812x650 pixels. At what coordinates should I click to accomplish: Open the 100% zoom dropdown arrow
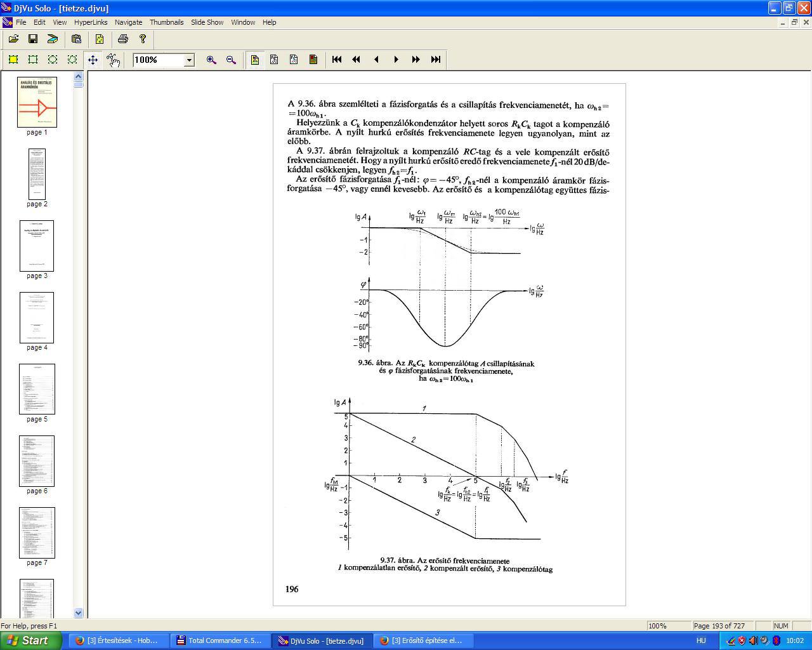(x=188, y=60)
